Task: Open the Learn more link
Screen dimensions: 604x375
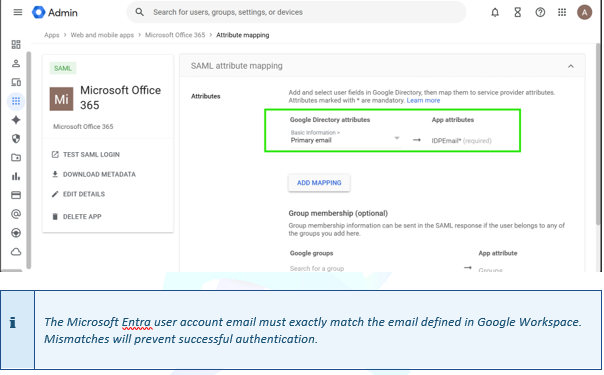Action: (423, 100)
